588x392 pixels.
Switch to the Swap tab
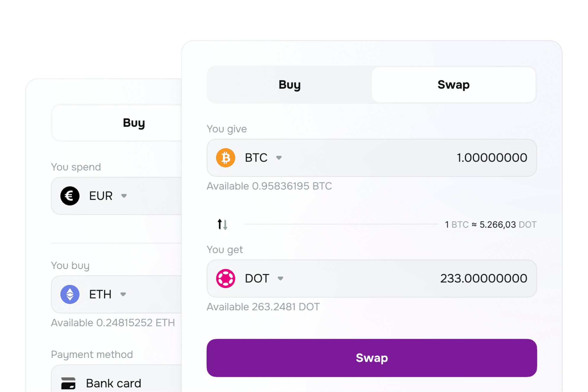coord(453,85)
